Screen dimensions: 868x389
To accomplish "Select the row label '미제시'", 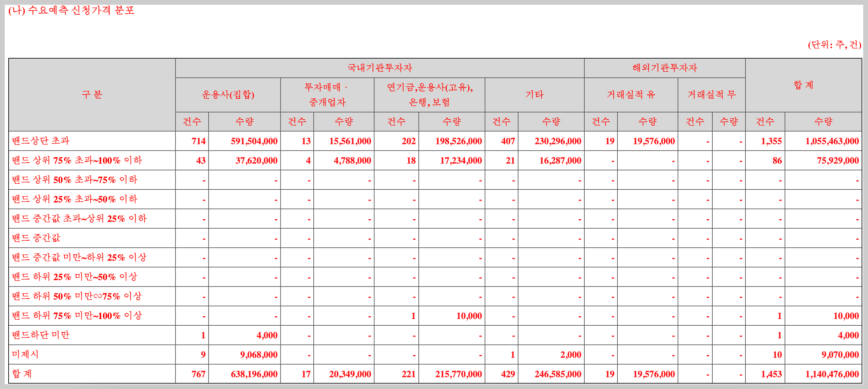I will coord(25,354).
